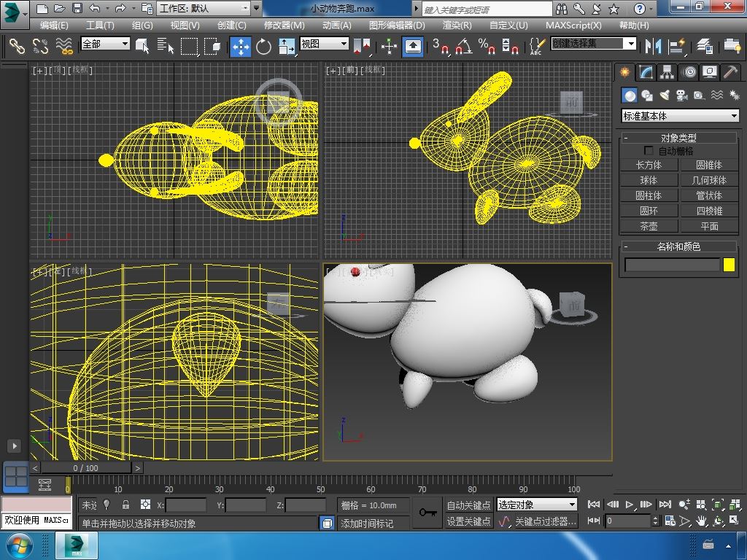Click the 球体 sphere button
The image size is (747, 560).
[x=649, y=180]
